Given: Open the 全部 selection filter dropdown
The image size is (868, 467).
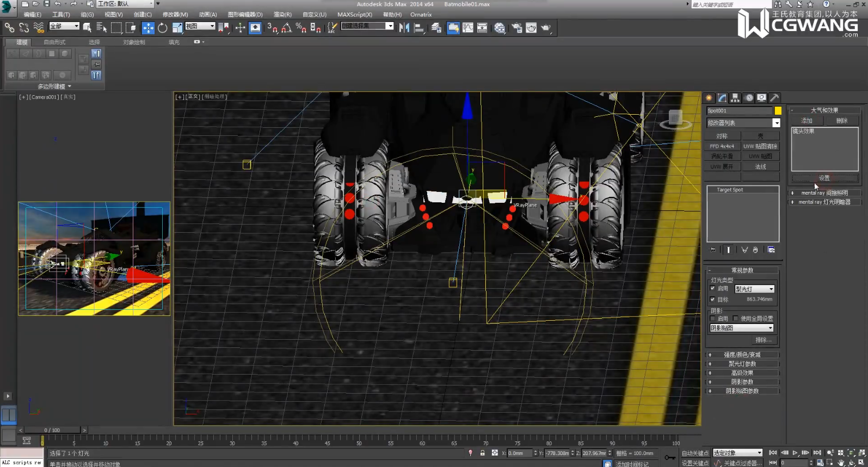Looking at the screenshot, I should [64, 26].
